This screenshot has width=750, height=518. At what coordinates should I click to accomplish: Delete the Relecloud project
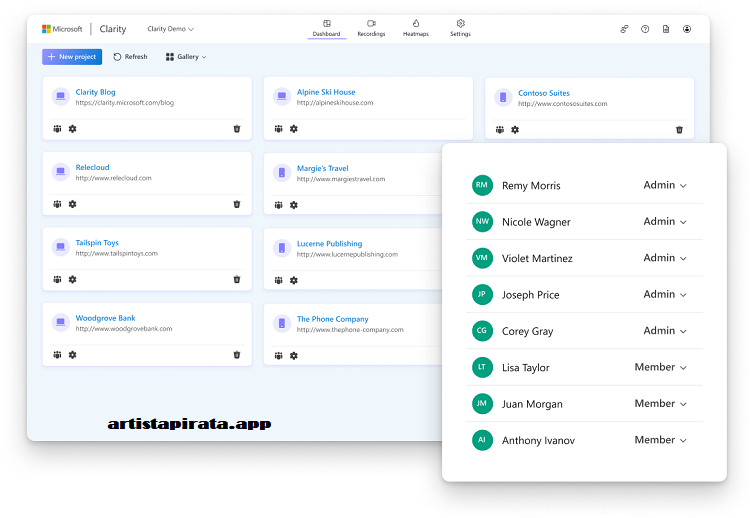tap(237, 204)
